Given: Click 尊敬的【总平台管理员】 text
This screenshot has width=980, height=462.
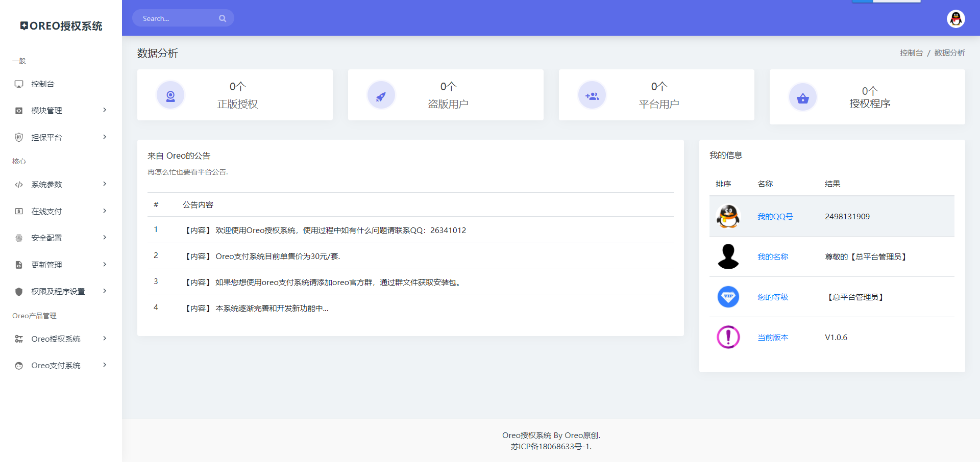Looking at the screenshot, I should click(x=867, y=257).
